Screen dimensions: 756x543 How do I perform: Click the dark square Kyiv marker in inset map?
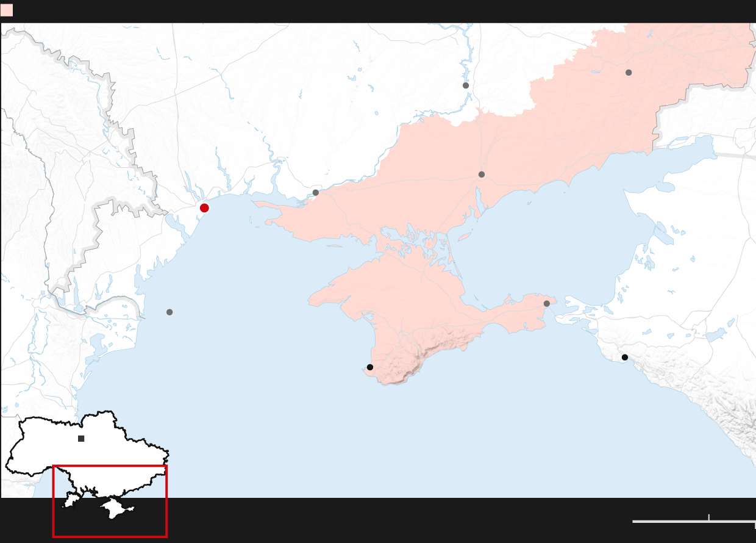[x=81, y=439]
